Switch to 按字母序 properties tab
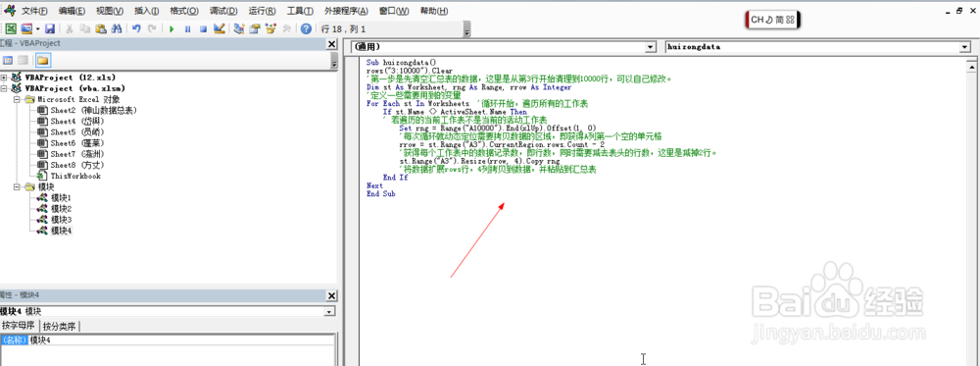The width and height of the screenshot is (980, 366). click(20, 326)
